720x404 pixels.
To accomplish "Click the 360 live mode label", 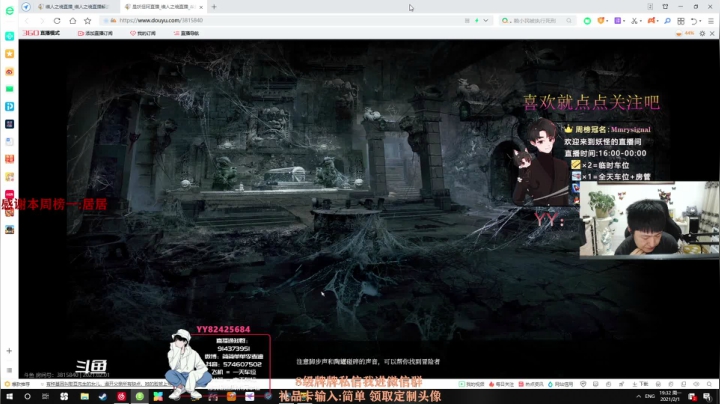I will 41,33.
